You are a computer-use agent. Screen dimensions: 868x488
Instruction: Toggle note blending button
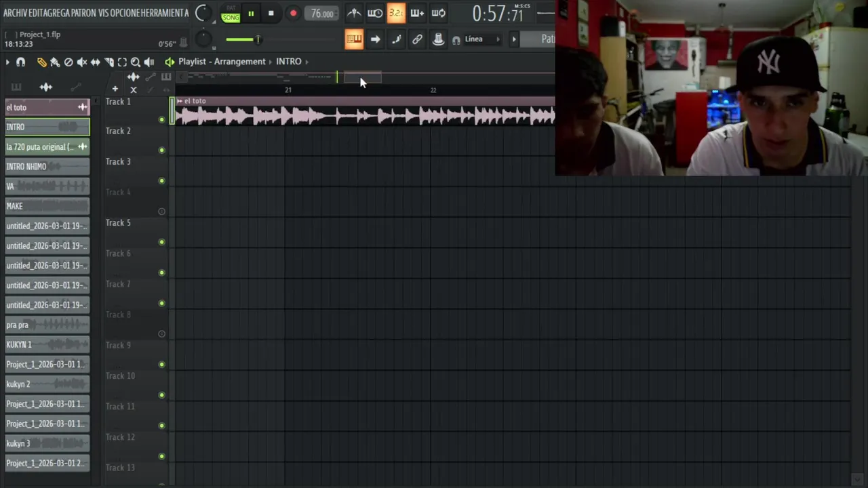tap(396, 39)
